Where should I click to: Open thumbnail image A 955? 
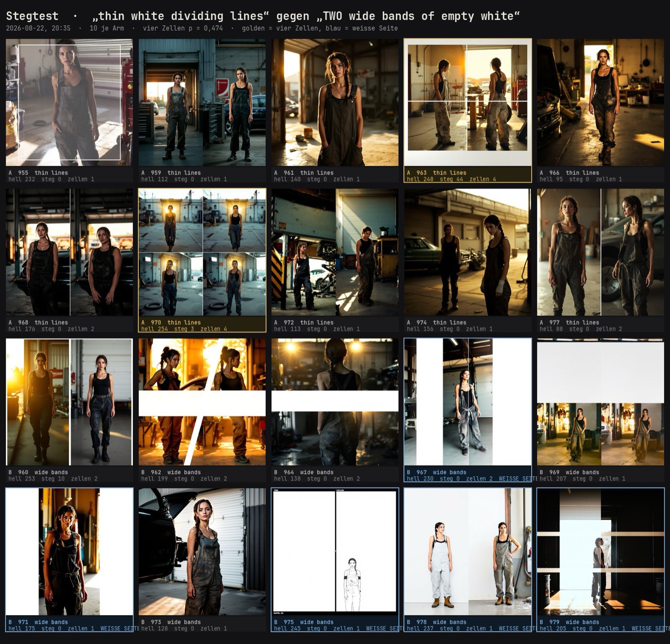point(69,102)
